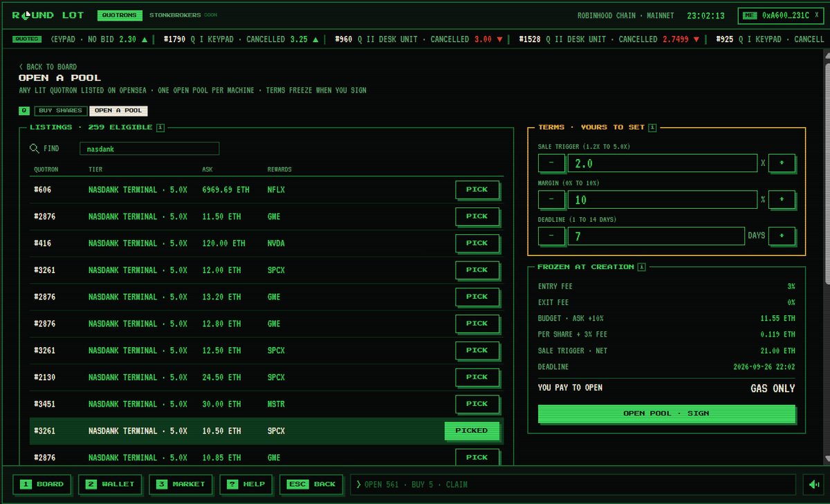
Task: Select the Stonkbrokers tab
Action: [175, 15]
